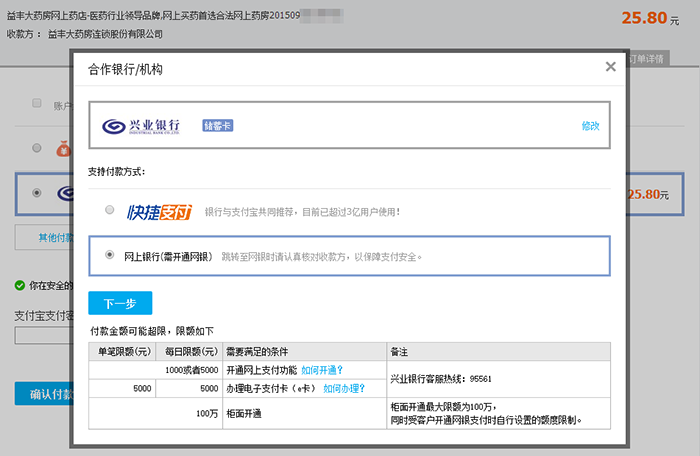Click the green security checkmark icon
Screen dimensions: 700x456
coord(20,285)
